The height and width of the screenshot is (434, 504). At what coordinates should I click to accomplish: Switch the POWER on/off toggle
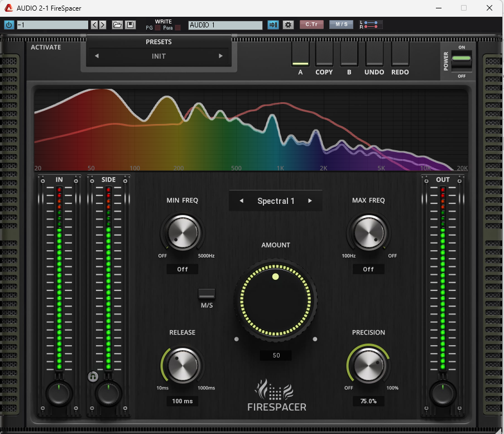tap(461, 61)
